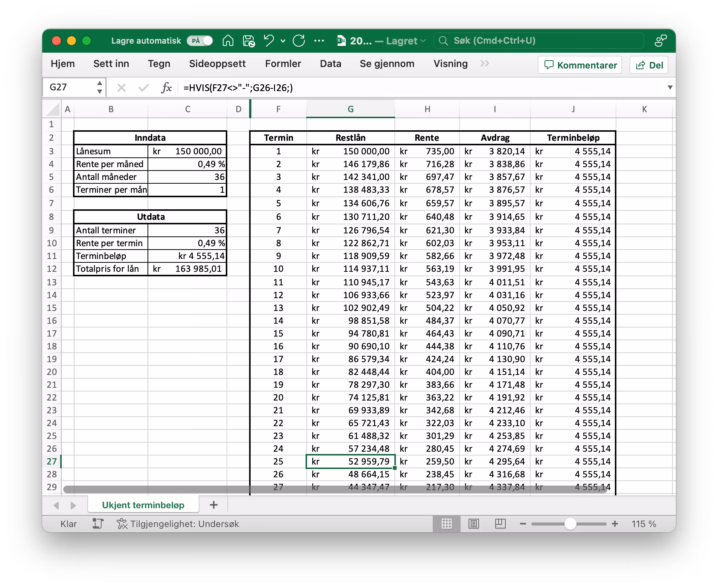718x588 pixels.
Task: Select column B header
Action: pos(111,109)
